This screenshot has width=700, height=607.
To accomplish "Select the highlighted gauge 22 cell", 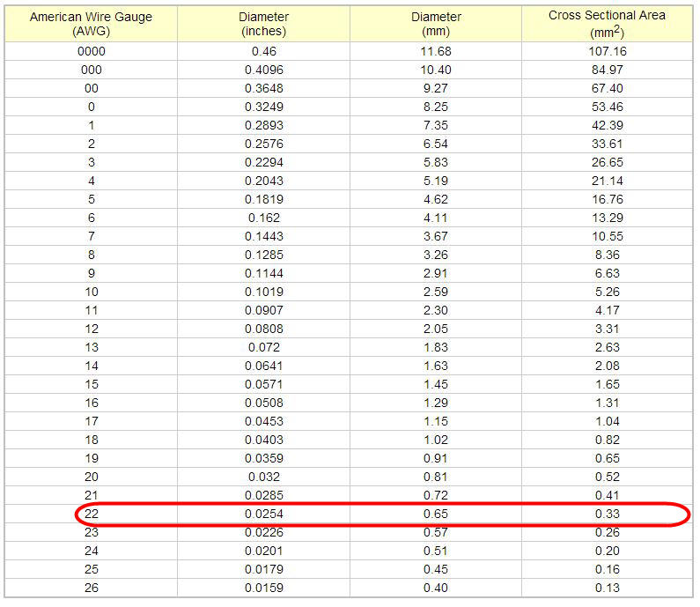I will pyautogui.click(x=91, y=514).
